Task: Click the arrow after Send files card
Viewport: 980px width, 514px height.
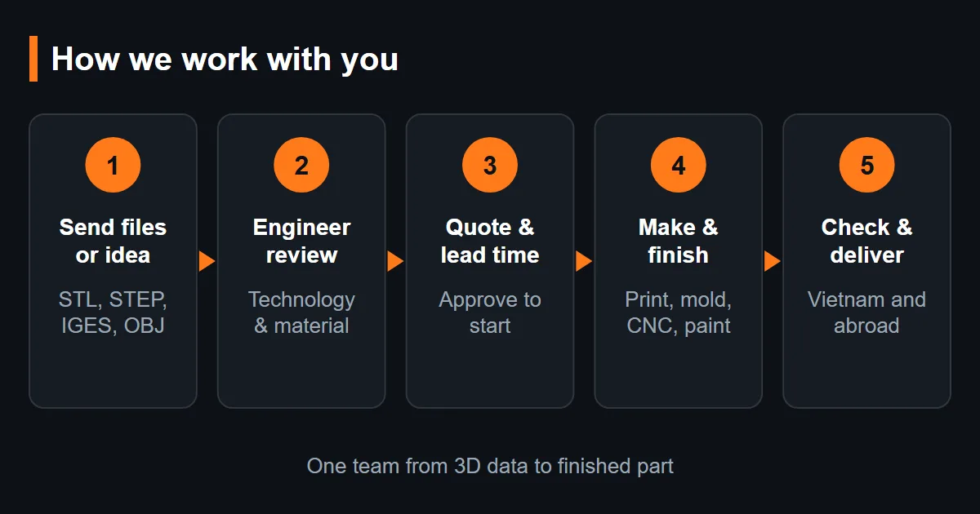Action: [207, 261]
